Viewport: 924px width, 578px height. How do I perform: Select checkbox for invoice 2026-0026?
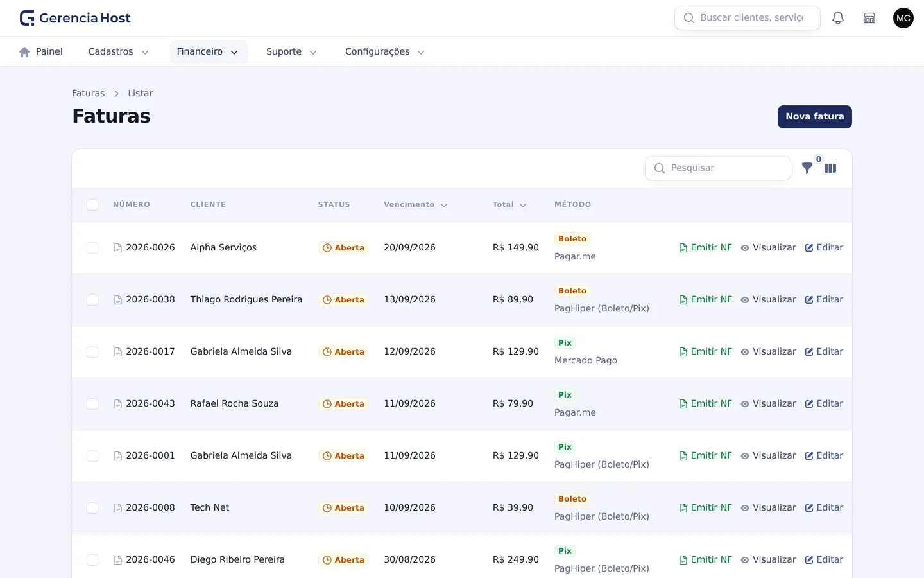point(92,248)
